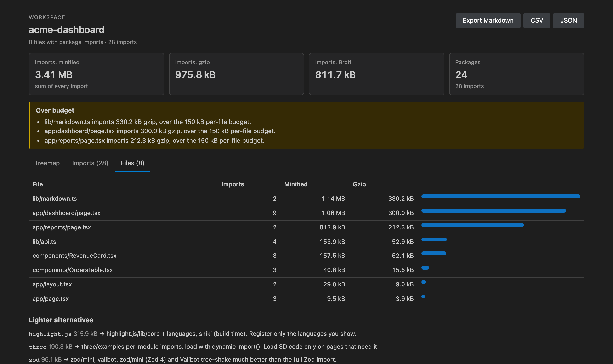
Task: Click the File column header
Action: (x=38, y=184)
